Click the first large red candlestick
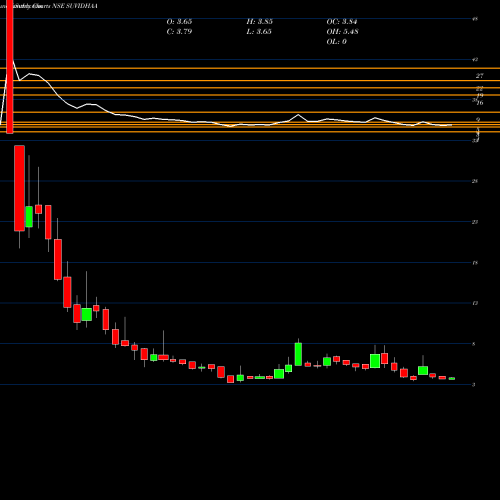Image resolution: width=500 pixels, height=500 pixels. [x=19, y=188]
